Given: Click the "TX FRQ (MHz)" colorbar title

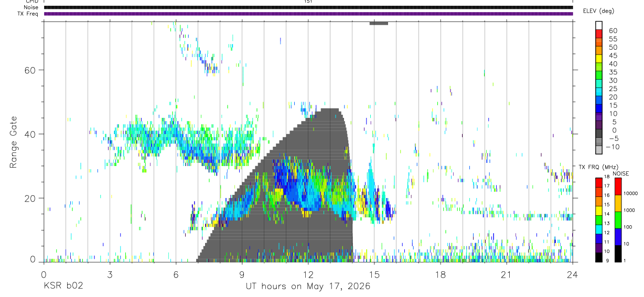Looking at the screenshot, I should click(598, 167).
